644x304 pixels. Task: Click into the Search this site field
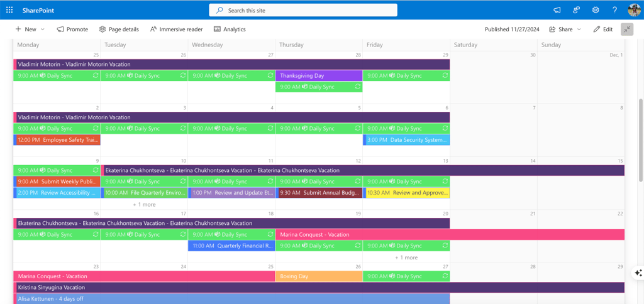click(x=303, y=10)
